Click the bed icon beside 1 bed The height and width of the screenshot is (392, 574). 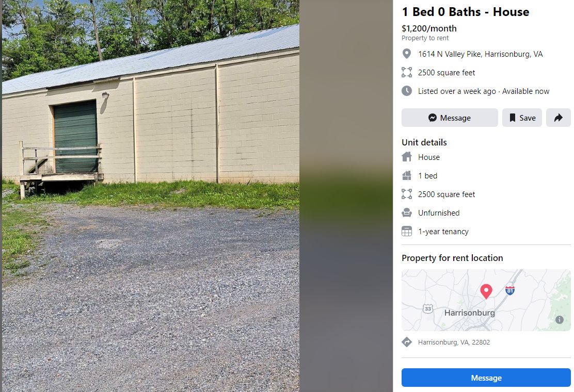coord(406,175)
